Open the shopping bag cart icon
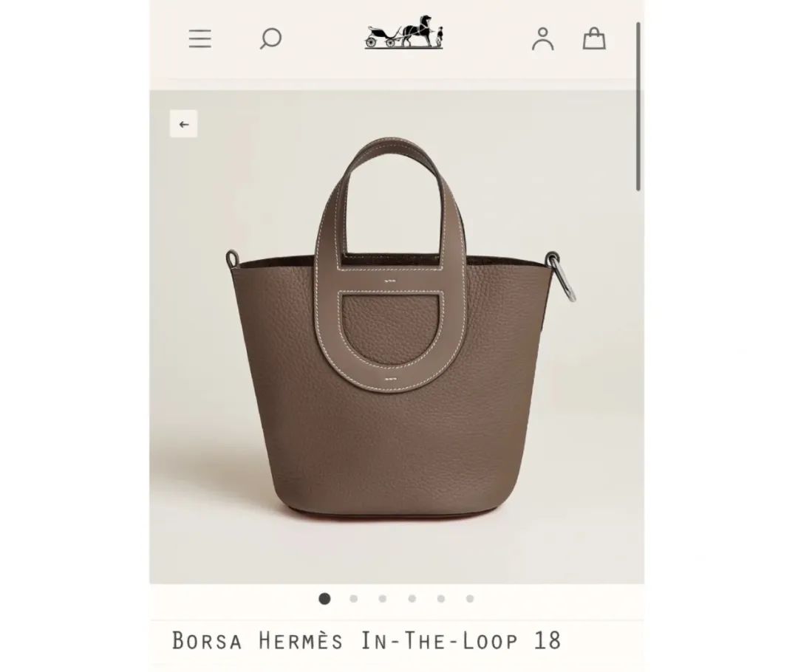Image resolution: width=798 pixels, height=672 pixels. click(594, 38)
